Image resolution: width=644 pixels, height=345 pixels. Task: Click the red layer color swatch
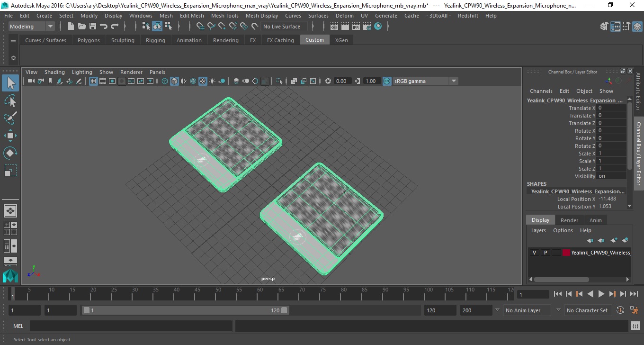coord(566,253)
